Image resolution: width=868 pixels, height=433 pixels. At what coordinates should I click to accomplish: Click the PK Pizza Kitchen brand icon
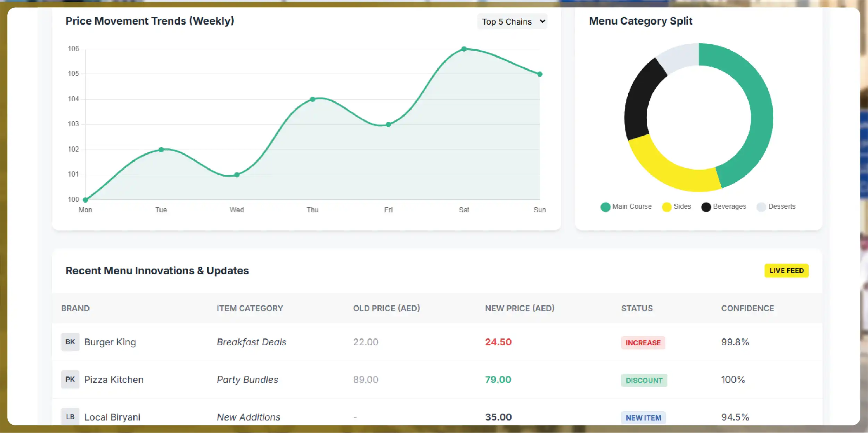click(x=70, y=380)
